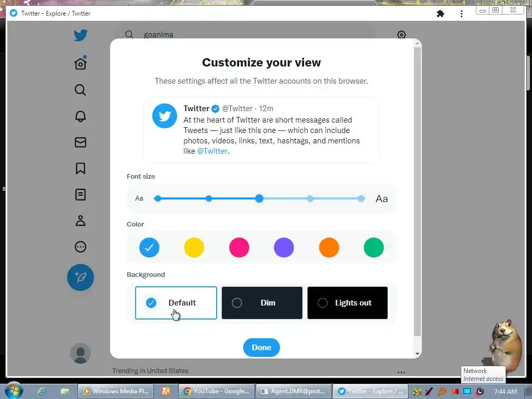Switch to YouTube Google Chrome taskbar window

(216, 391)
